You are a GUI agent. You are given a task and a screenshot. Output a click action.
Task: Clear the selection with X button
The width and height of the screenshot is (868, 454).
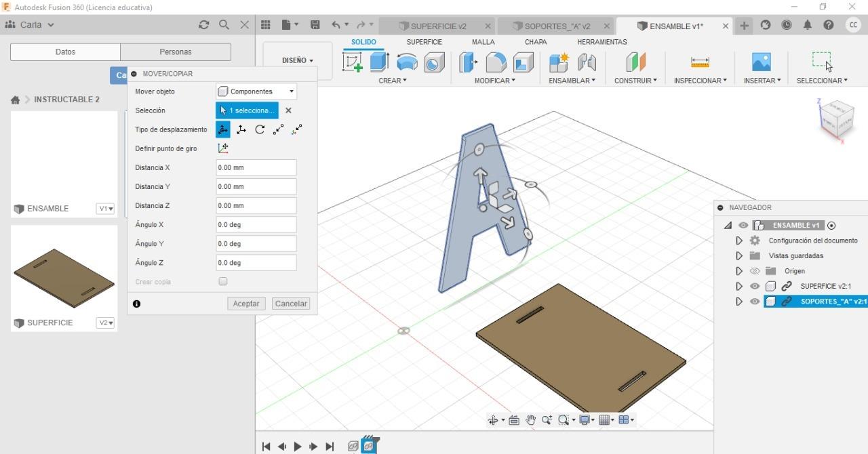(x=288, y=110)
